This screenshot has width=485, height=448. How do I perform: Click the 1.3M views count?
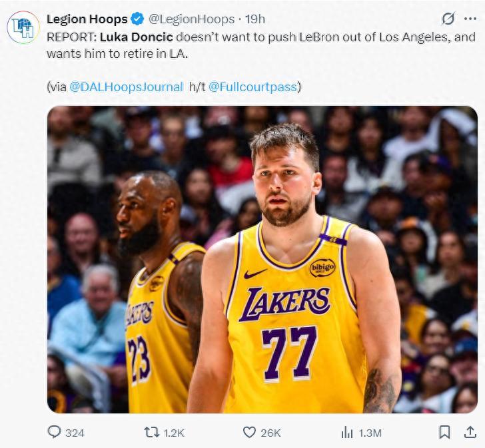point(370,433)
